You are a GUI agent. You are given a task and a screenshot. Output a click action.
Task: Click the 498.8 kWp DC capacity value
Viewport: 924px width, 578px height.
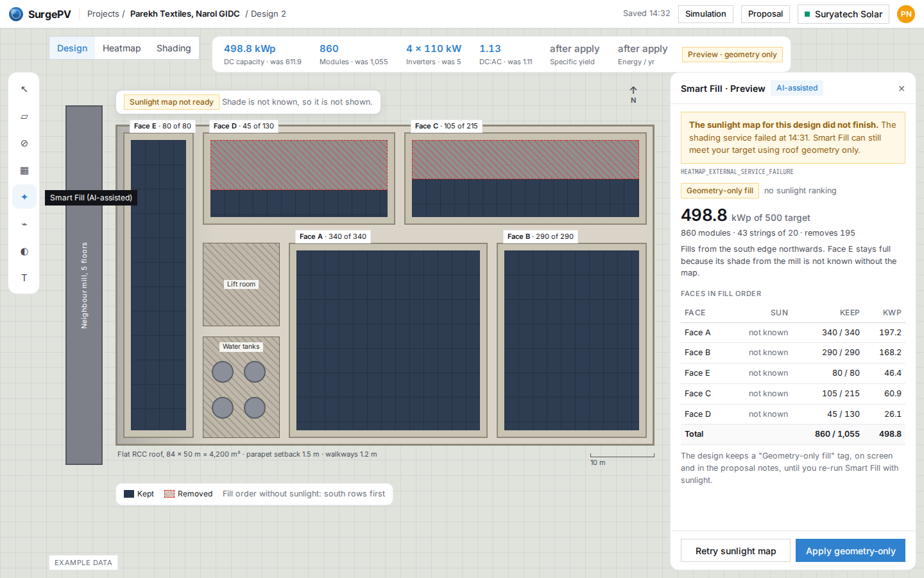(250, 49)
